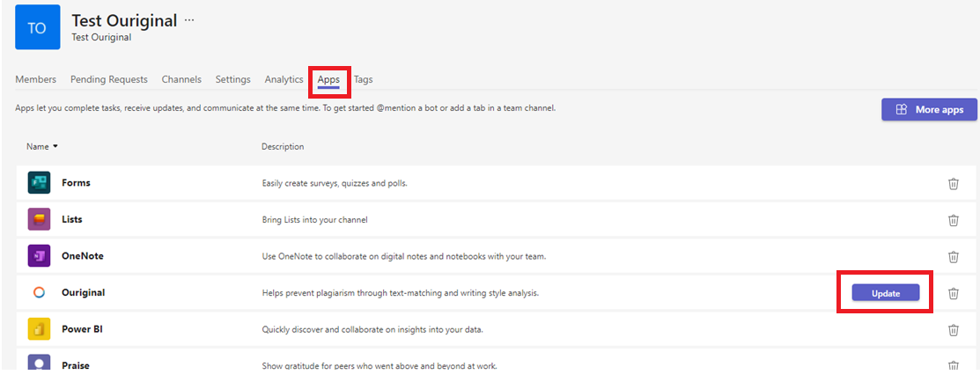
Task: Click the Forms app icon
Action: click(39, 182)
